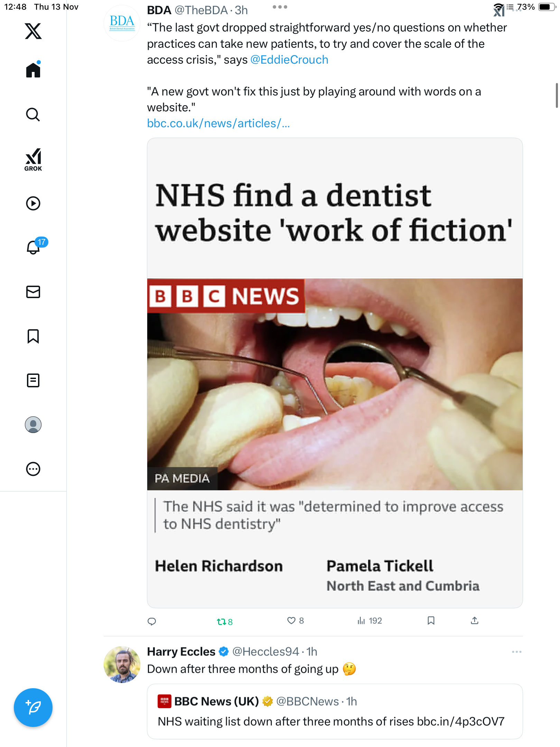Open the share menu on BDA post
Viewport: 560px width, 747px height.
475,621
